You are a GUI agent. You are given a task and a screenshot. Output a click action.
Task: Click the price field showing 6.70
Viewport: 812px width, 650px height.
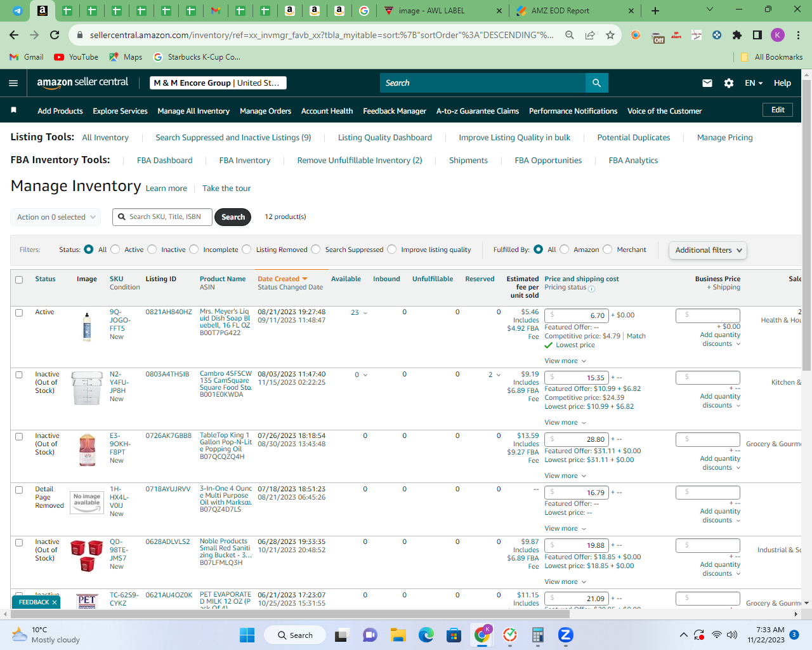577,315
